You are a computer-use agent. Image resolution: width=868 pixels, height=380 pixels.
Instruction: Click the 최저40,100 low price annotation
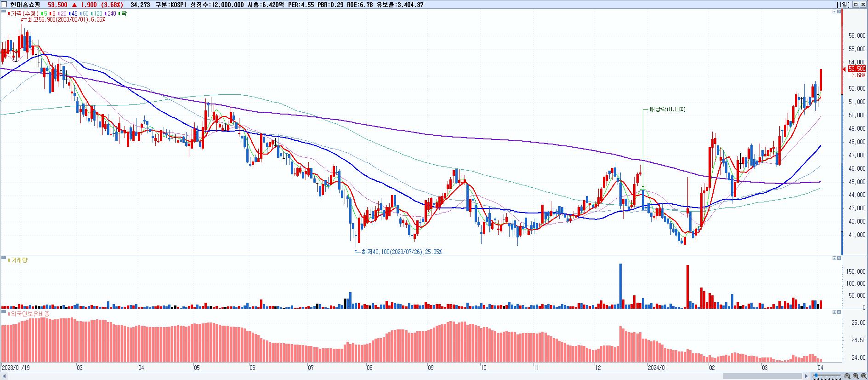402,252
